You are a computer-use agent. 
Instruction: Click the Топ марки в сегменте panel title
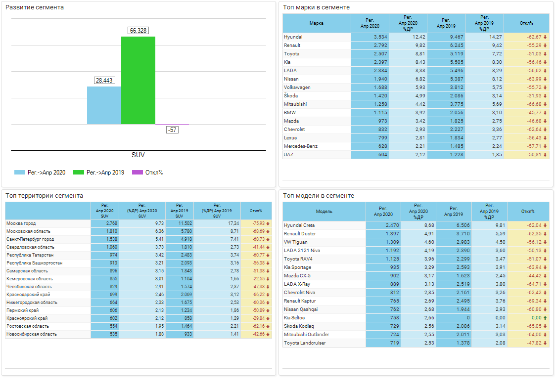pos(316,7)
